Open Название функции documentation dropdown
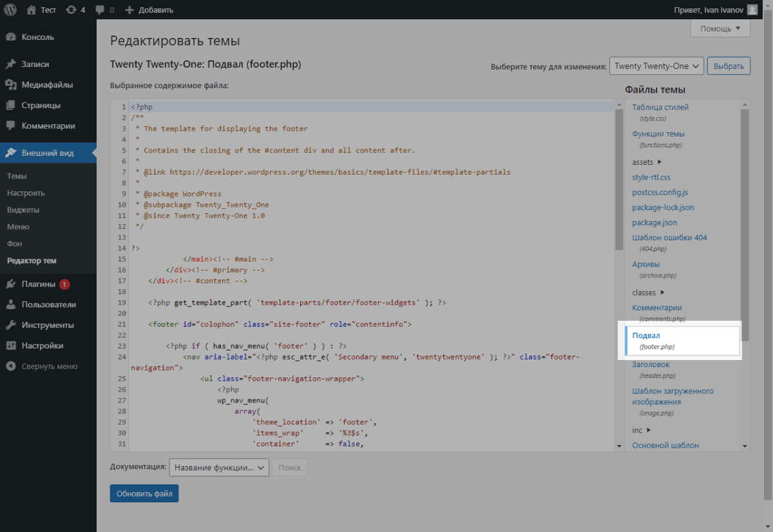Viewport: 773px width, 532px height. coord(219,468)
